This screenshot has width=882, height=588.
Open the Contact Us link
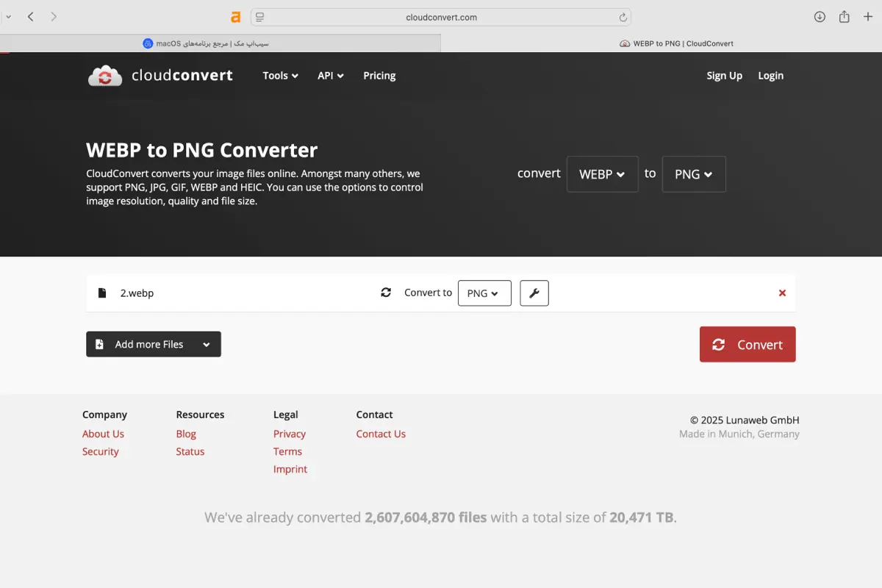pos(381,434)
